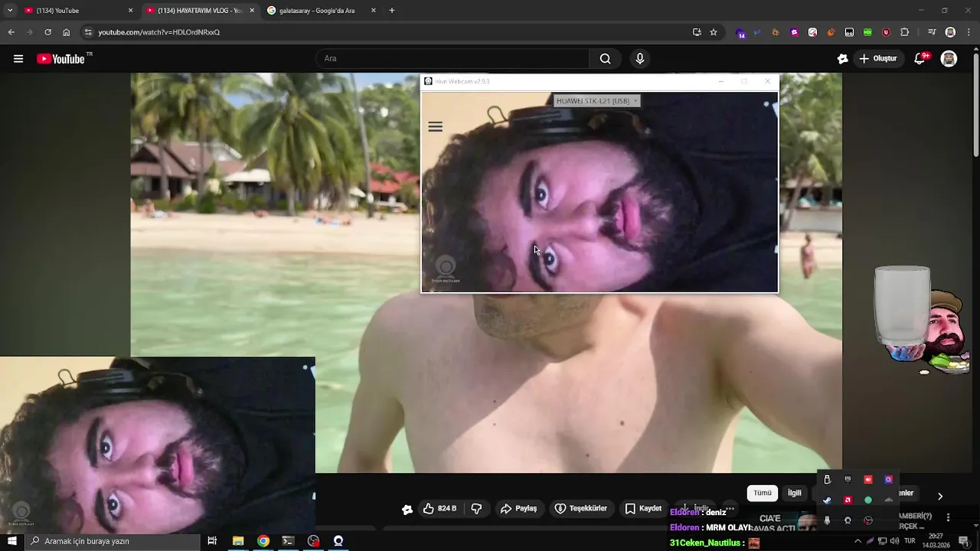Advance filter chips with right chevron

[940, 496]
